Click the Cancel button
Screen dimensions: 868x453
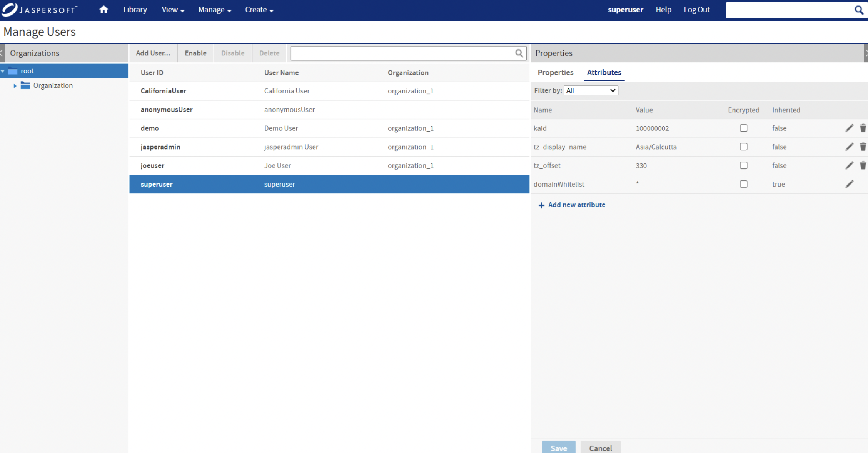coord(600,448)
